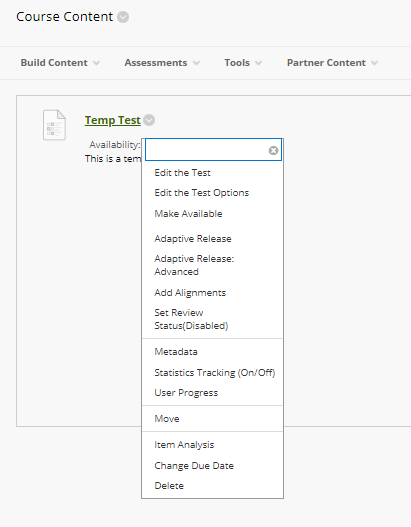Click the test document icon beside Temp Test
The width and height of the screenshot is (411, 527).
[54, 125]
